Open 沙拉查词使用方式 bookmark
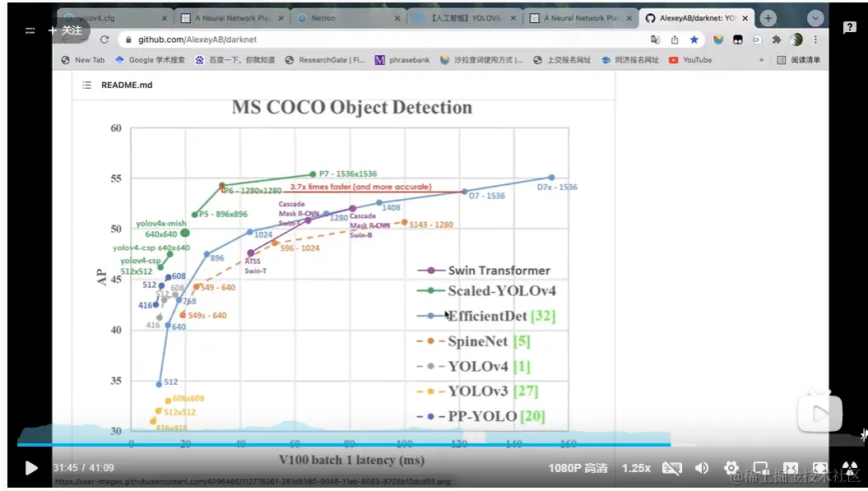868x491 pixels. click(x=481, y=60)
